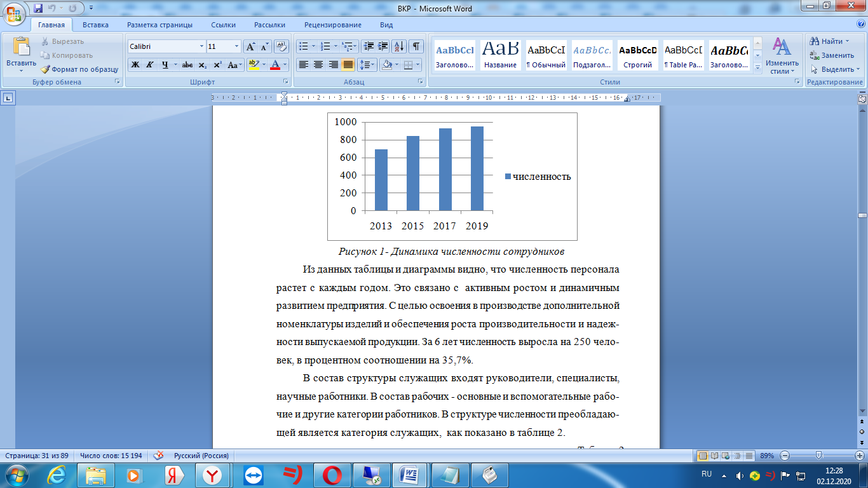868x488 pixels.
Task: Apply the Название style
Action: click(x=500, y=55)
